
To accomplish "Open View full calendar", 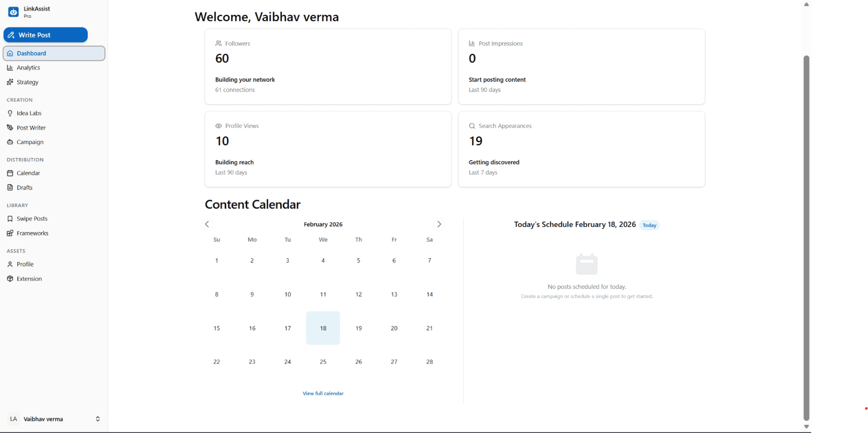I will pos(323,393).
